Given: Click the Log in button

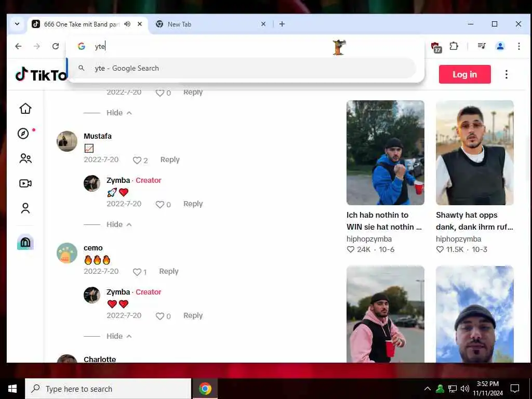Looking at the screenshot, I should point(464,74).
